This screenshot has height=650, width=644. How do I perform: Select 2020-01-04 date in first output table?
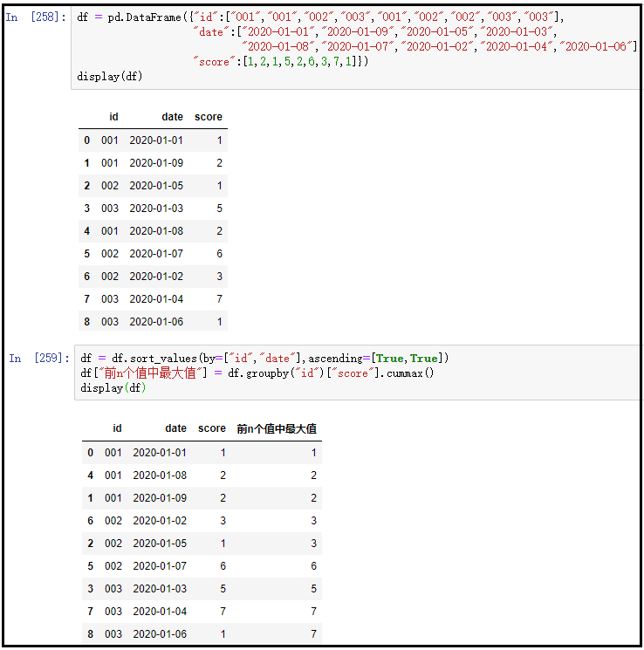156,299
